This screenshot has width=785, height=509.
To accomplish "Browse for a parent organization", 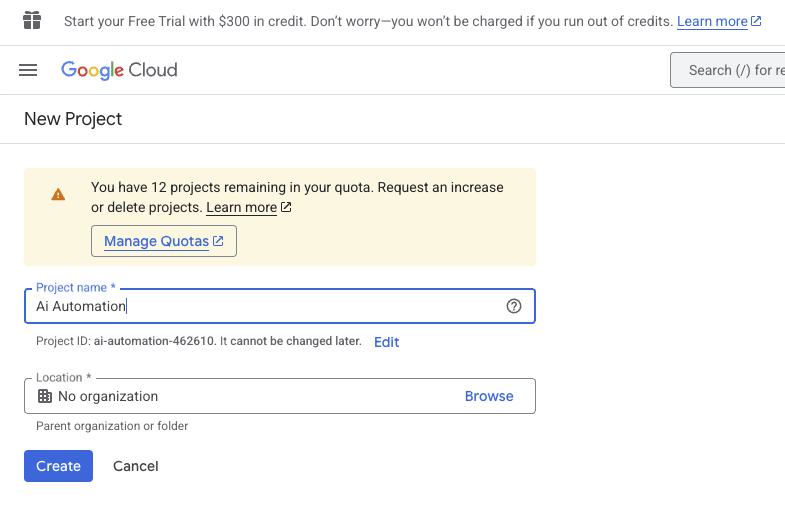I will coord(489,396).
